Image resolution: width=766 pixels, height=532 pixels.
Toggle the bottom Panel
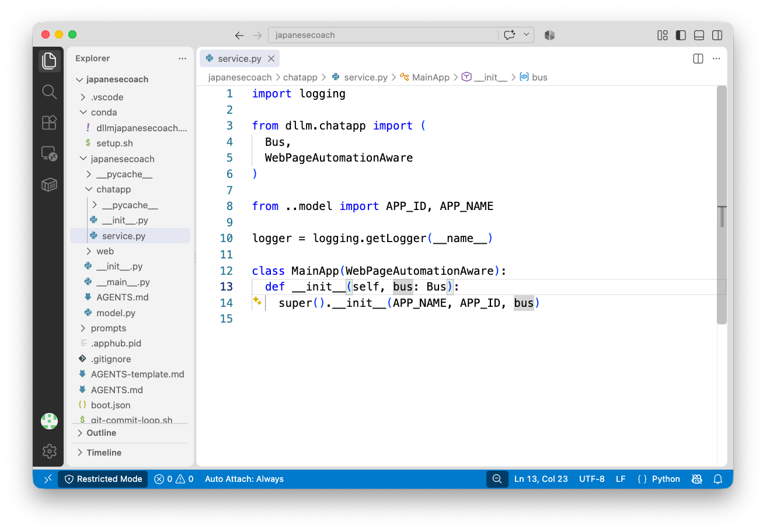tap(699, 35)
